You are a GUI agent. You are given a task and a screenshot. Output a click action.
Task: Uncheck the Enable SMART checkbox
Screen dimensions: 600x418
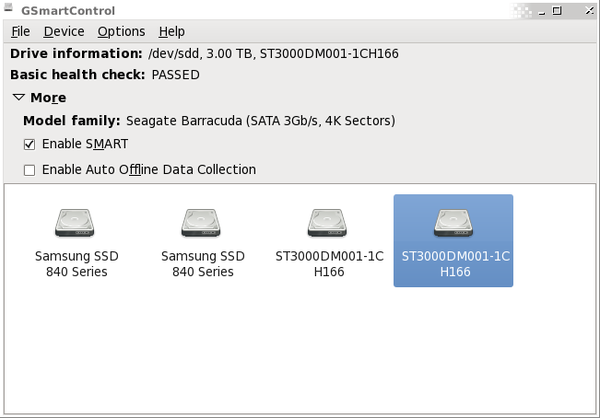coord(29,144)
